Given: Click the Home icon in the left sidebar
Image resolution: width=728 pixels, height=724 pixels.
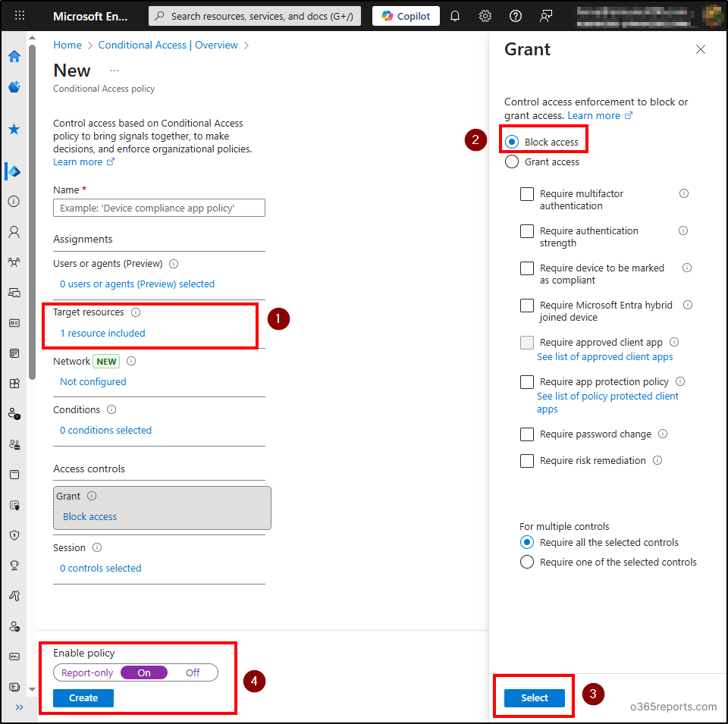Looking at the screenshot, I should coord(14,56).
